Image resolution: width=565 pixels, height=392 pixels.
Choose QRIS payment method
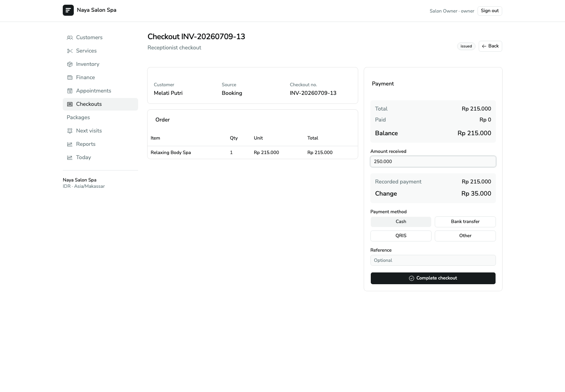tap(401, 236)
